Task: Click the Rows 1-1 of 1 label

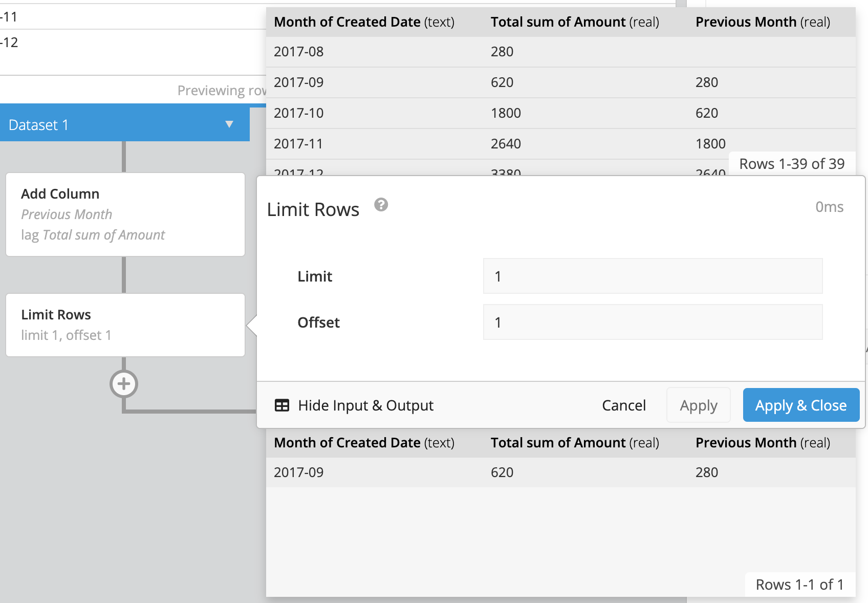Action: 800,585
